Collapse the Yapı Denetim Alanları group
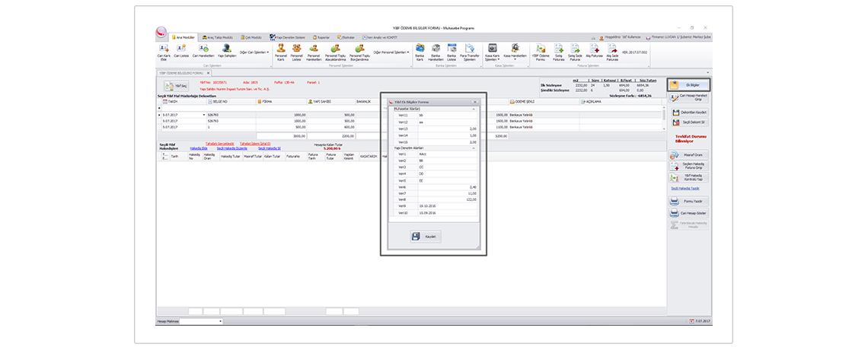The width and height of the screenshot is (868, 350). 474,148
